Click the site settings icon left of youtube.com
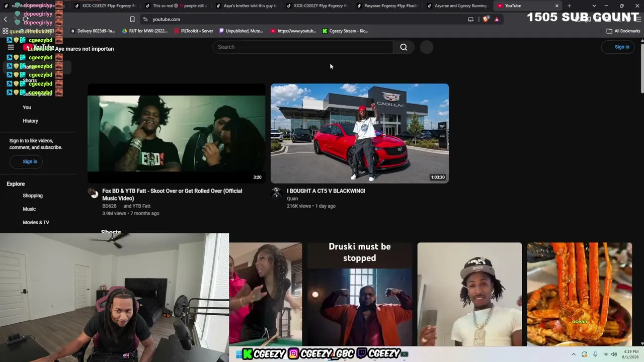This screenshot has width=644, height=362. tap(145, 19)
